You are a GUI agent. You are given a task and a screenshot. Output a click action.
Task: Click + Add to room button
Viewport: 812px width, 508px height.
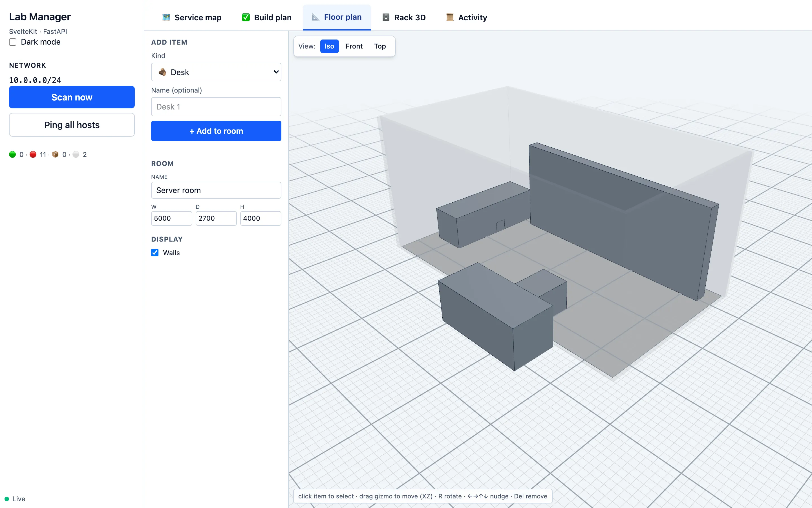point(216,131)
